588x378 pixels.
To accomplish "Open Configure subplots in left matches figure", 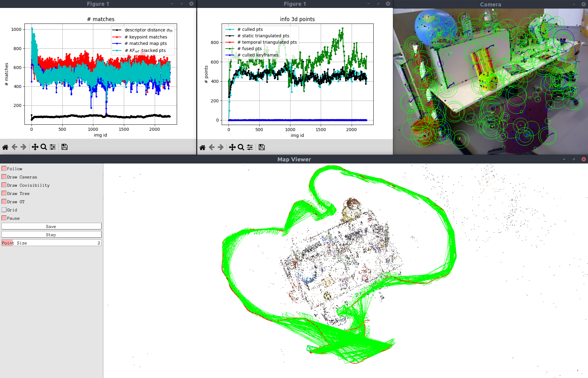I will point(53,147).
